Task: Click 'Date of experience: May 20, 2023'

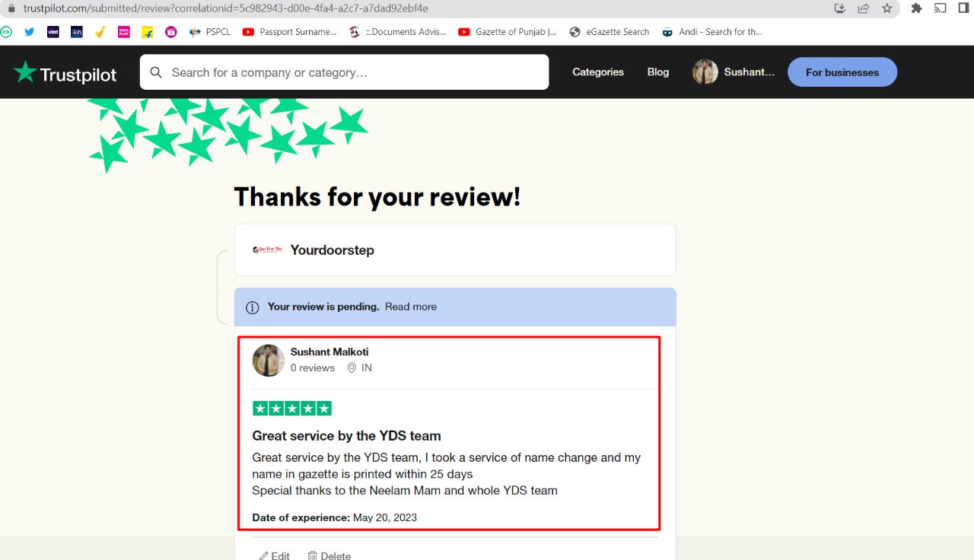Action: [x=335, y=517]
